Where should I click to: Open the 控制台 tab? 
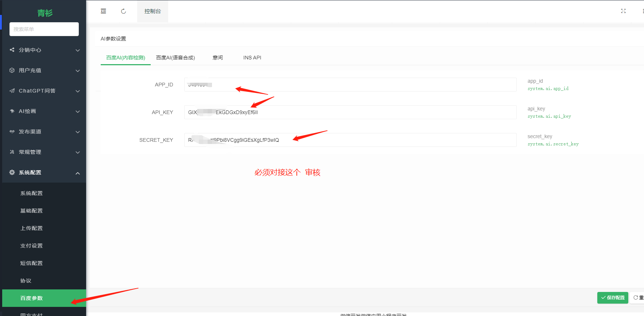click(153, 11)
